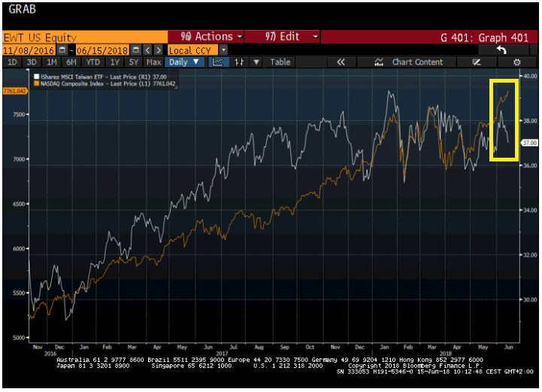This screenshot has width=542, height=392.
Task: Click the 5000 left axis label
Action: pos(19,337)
